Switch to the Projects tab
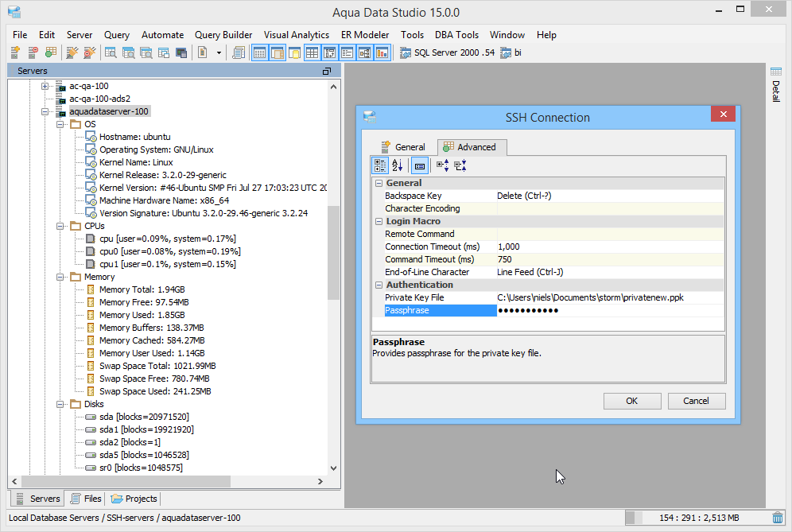Image resolution: width=792 pixels, height=532 pixels. (x=134, y=499)
